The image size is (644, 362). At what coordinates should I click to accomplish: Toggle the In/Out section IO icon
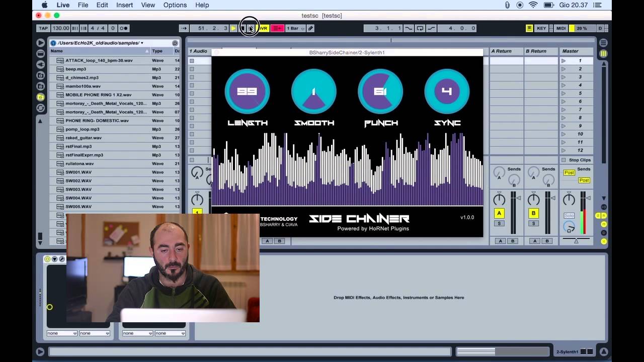(604, 207)
